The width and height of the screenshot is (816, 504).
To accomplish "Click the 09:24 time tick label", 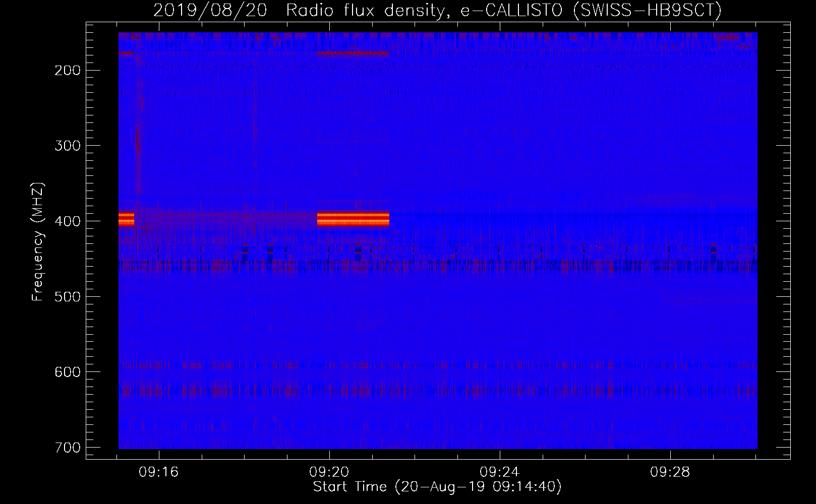I will point(500,472).
